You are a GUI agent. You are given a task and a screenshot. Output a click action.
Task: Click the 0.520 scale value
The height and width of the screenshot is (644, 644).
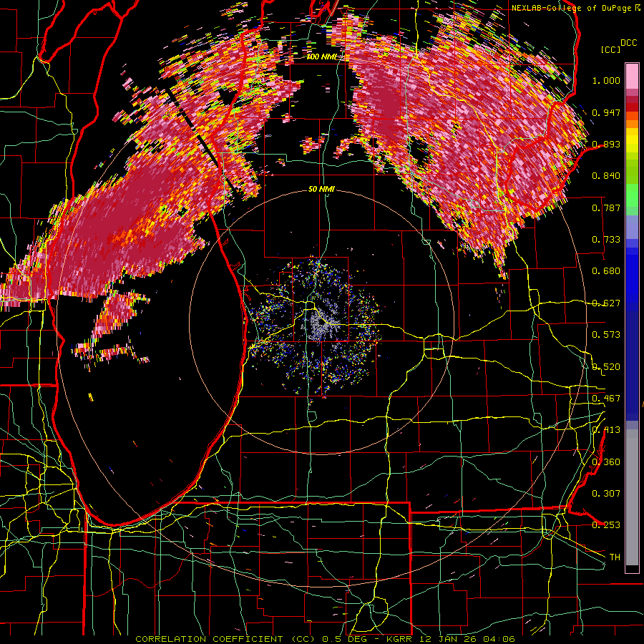606,367
